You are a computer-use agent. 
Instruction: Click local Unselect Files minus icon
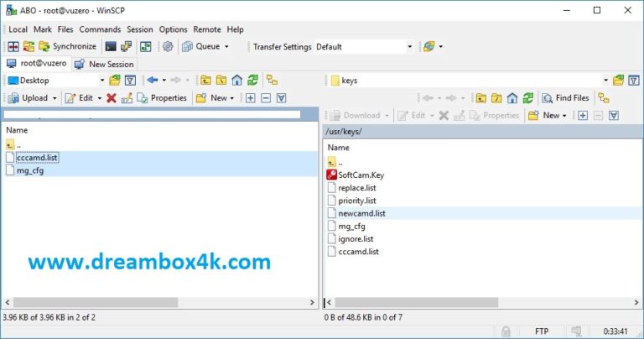pyautogui.click(x=266, y=98)
